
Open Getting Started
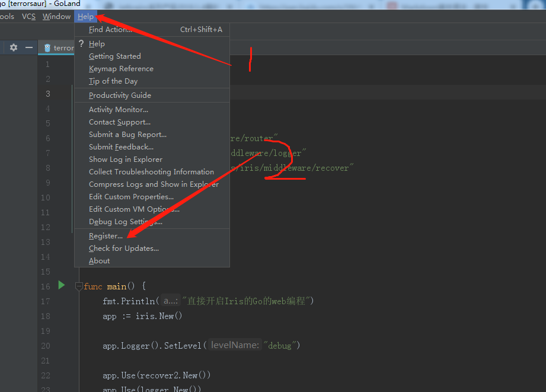pyautogui.click(x=152, y=56)
